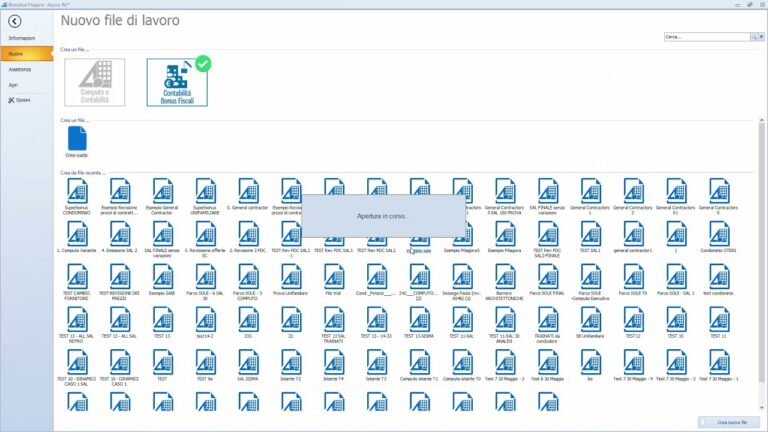Create an empty file with Crea vuoto
This screenshot has height=432, width=768.
pos(77,142)
